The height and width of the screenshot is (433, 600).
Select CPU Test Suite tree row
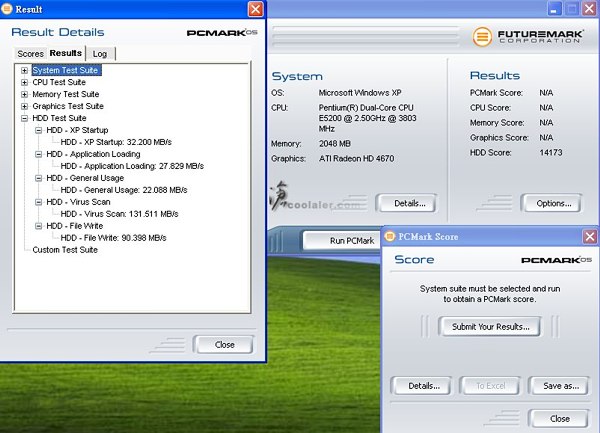(x=59, y=82)
